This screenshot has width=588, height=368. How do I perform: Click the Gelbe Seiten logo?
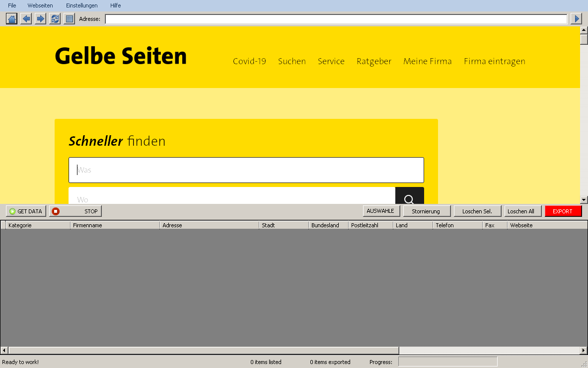[121, 56]
